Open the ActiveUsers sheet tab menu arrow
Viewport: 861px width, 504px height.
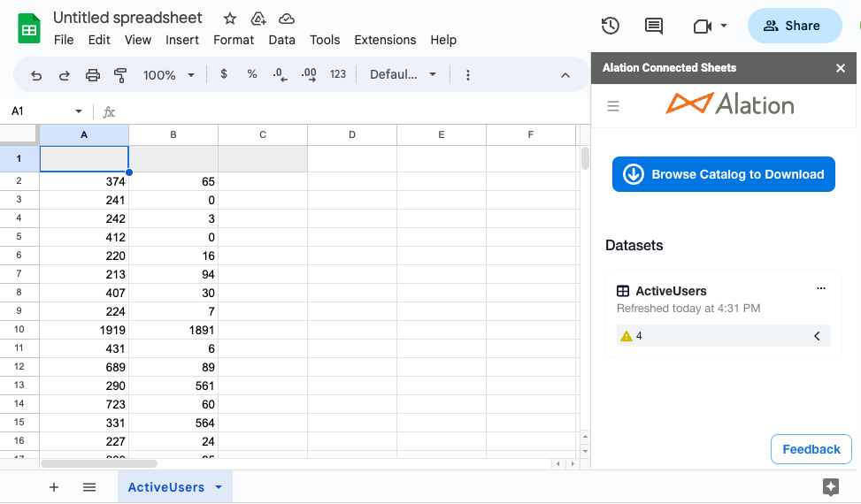[219, 487]
